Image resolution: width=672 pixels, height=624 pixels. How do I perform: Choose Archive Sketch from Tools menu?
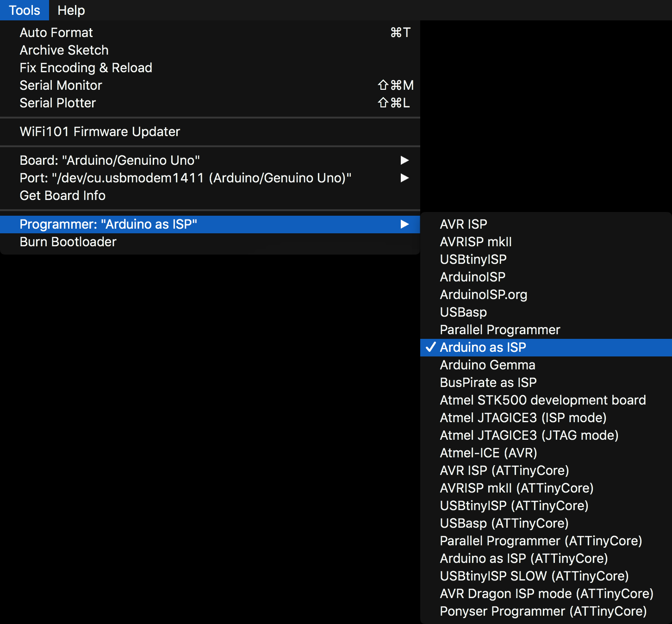coord(64,50)
